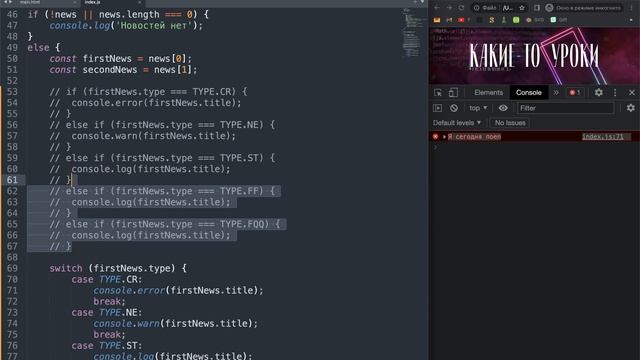640x360 pixels.
Task: Click the word switch on line 69
Action: tap(66, 268)
